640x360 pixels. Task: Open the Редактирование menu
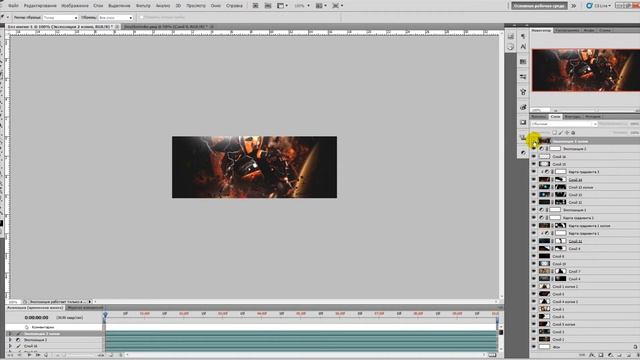40,6
